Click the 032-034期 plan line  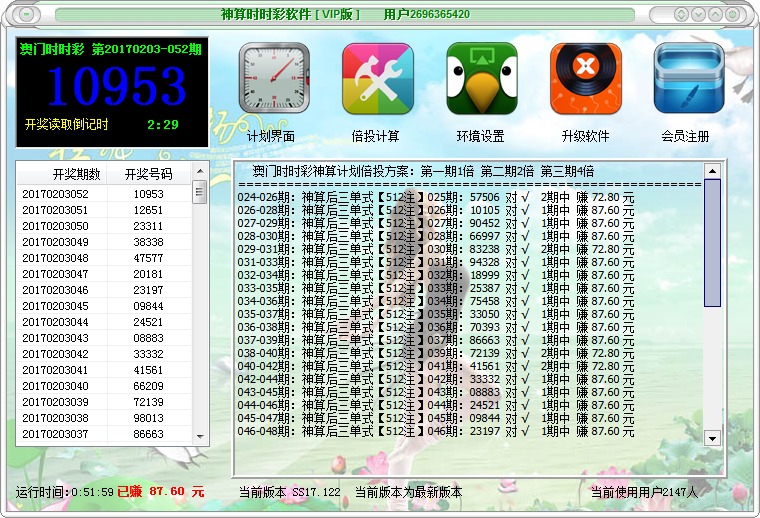pyautogui.click(x=436, y=275)
